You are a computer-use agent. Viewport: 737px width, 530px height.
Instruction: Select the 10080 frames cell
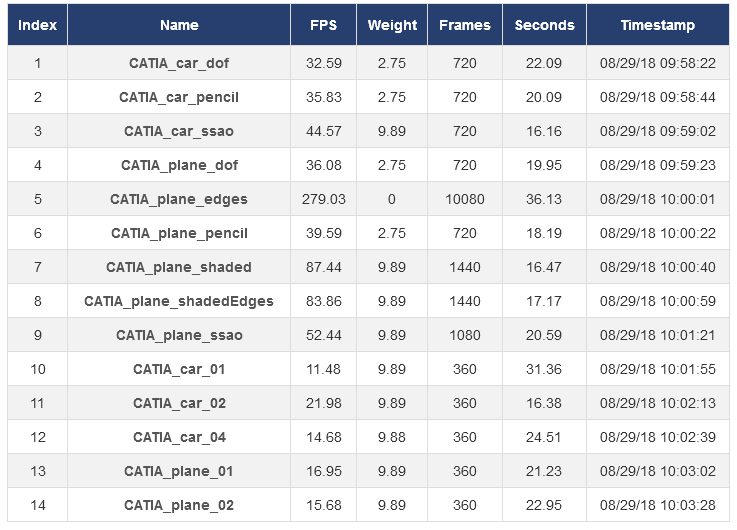pos(465,199)
